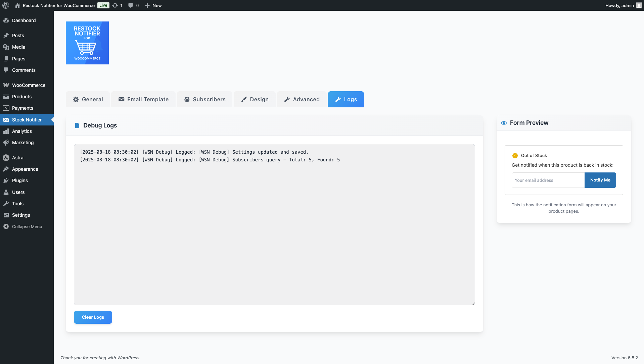Select the Astra theme icon
This screenshot has width=644, height=364.
pyautogui.click(x=6, y=158)
